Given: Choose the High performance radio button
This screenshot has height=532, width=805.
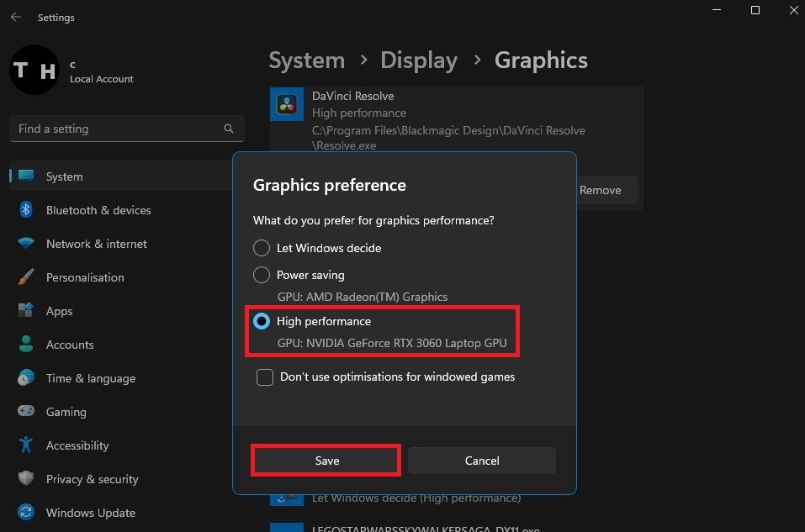Looking at the screenshot, I should tap(262, 321).
